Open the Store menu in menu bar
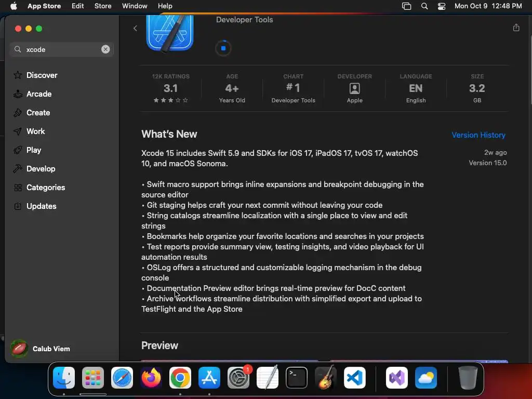532x399 pixels. click(103, 6)
